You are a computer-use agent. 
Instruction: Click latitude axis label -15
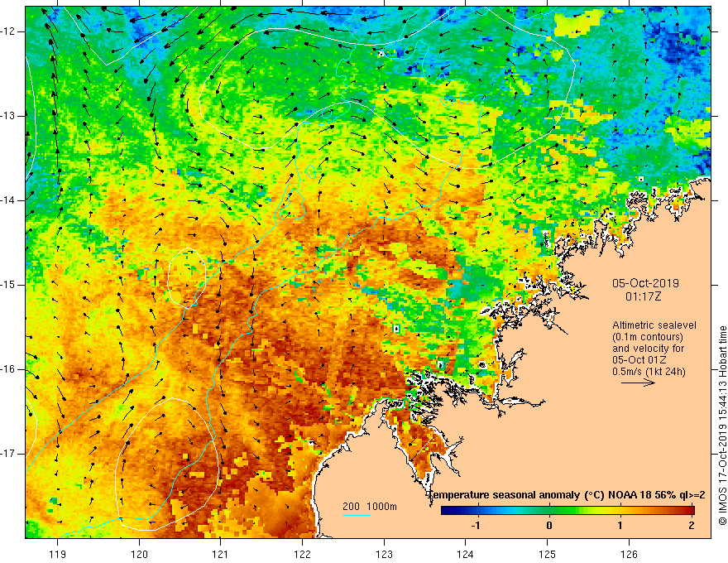tap(8, 285)
